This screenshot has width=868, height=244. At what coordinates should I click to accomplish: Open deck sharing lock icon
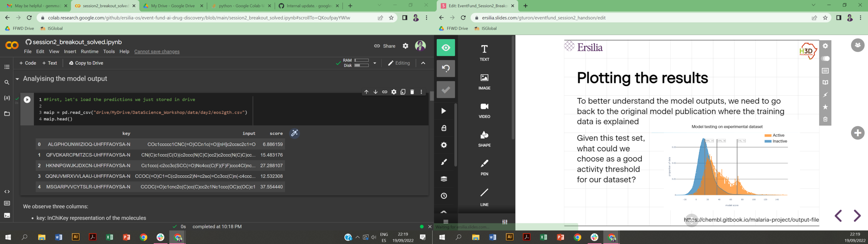[x=444, y=128]
